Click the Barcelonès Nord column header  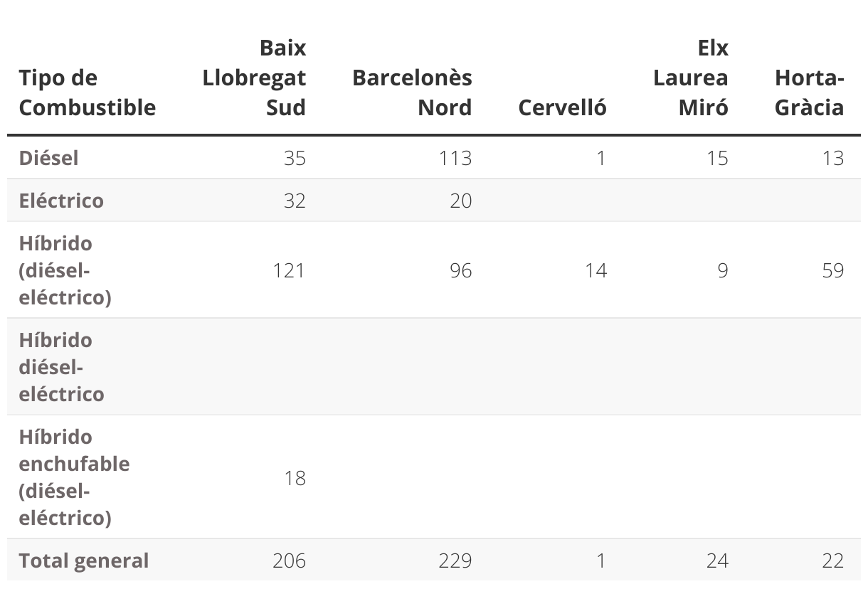click(412, 92)
